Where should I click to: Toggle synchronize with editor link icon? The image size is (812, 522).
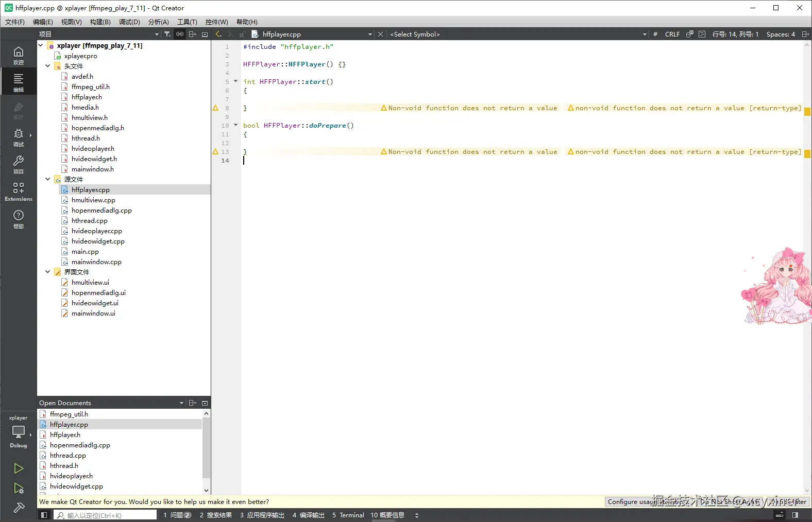pyautogui.click(x=180, y=34)
